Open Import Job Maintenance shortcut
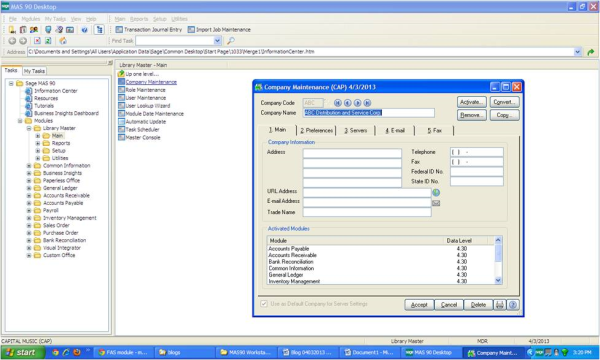 (219, 29)
